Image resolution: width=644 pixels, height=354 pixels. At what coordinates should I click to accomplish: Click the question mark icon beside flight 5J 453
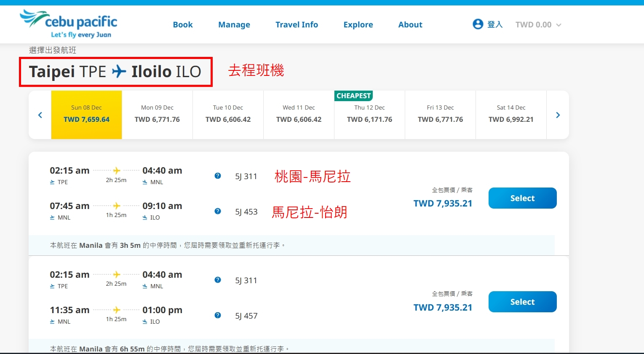218,211
